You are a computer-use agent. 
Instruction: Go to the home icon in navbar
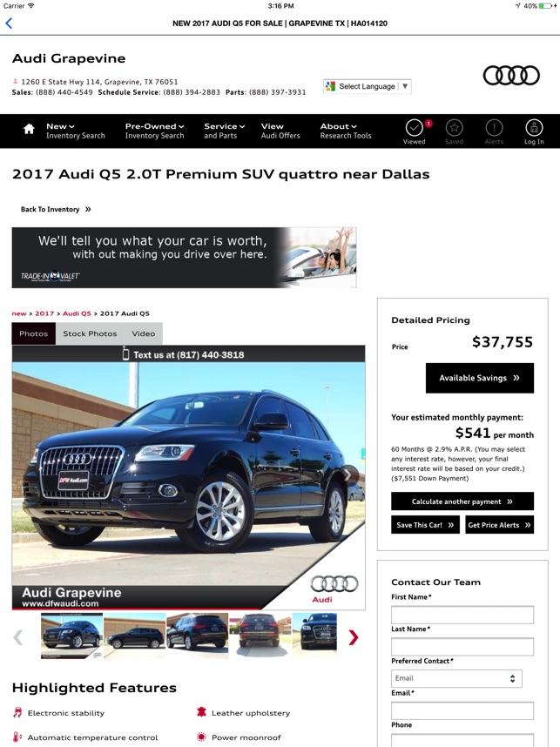pyautogui.click(x=29, y=129)
